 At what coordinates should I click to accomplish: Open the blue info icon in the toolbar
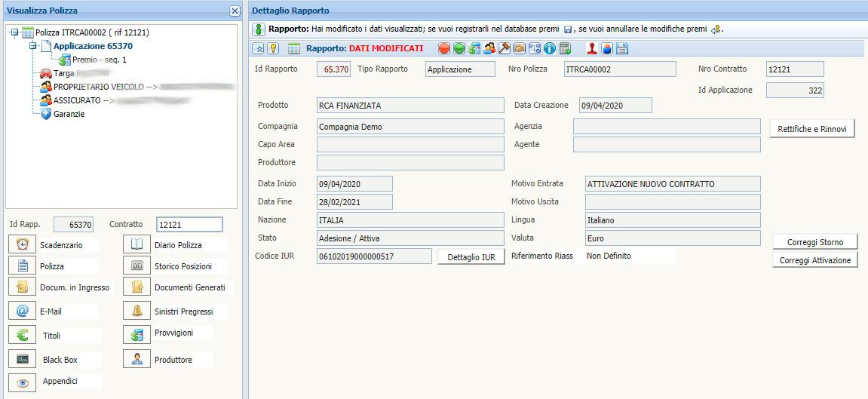coord(549,49)
